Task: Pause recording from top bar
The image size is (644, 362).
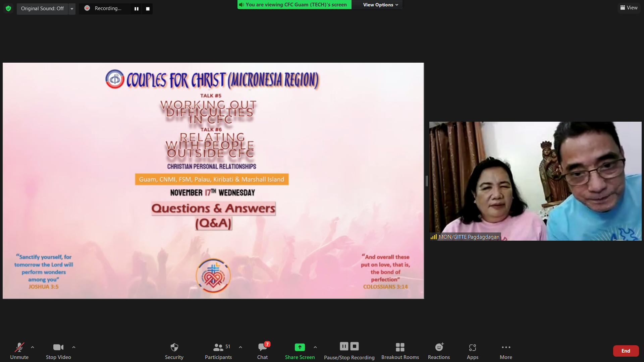Action: click(137, 9)
